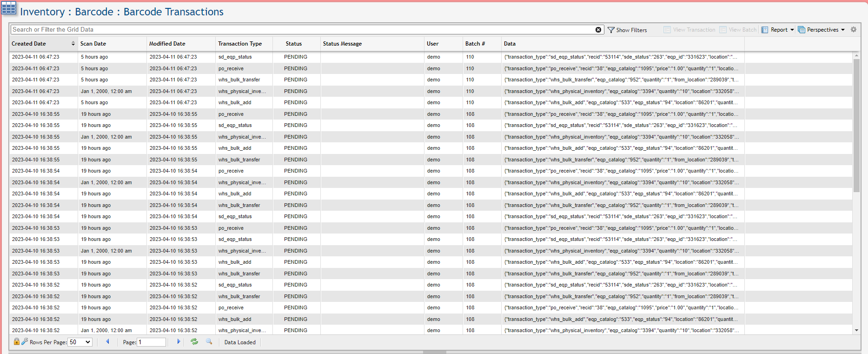This screenshot has width=868, height=354.
Task: Sort by the Transaction Type column header
Action: click(x=240, y=44)
